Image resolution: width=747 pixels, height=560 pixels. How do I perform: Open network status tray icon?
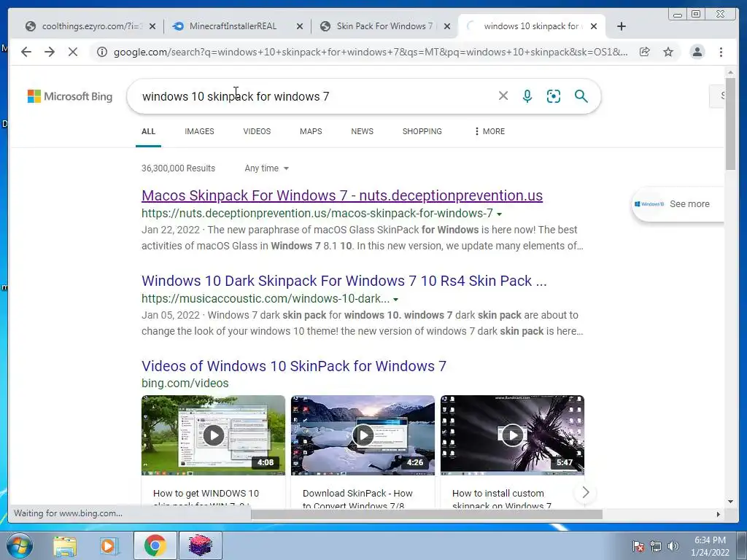(656, 546)
